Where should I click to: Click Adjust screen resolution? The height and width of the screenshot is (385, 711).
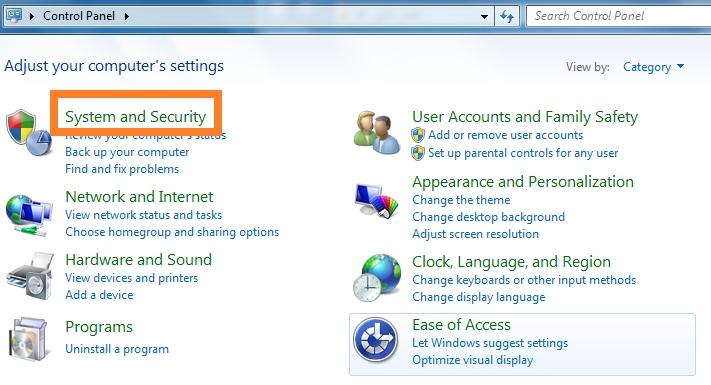tap(475, 234)
